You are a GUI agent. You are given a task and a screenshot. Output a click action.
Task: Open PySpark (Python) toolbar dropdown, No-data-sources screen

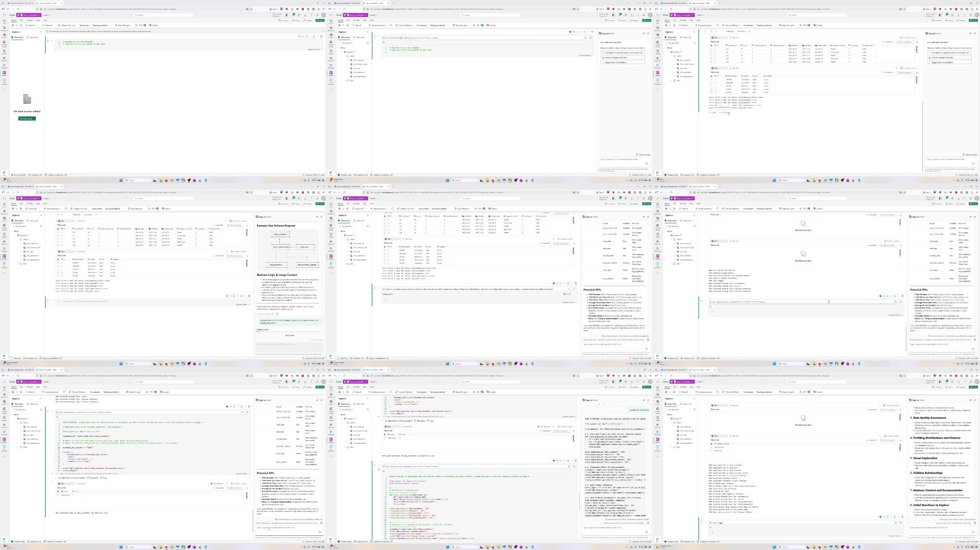click(x=68, y=25)
